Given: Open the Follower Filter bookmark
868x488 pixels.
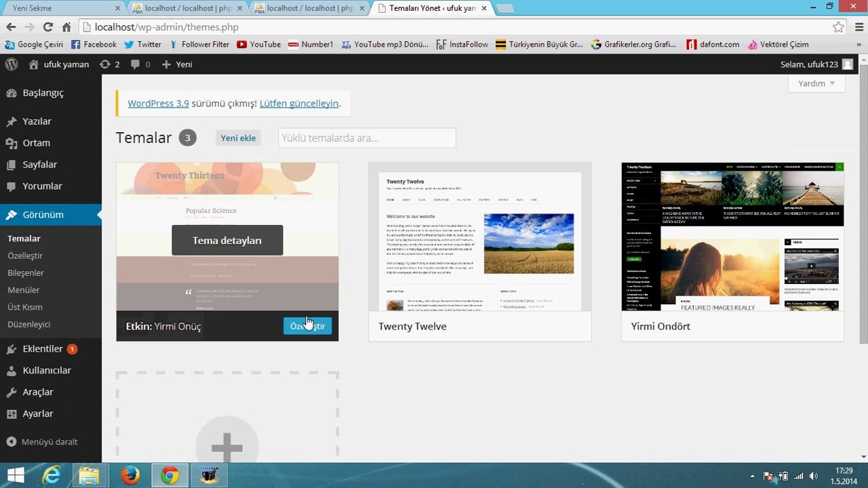Looking at the screenshot, I should pyautogui.click(x=199, y=45).
